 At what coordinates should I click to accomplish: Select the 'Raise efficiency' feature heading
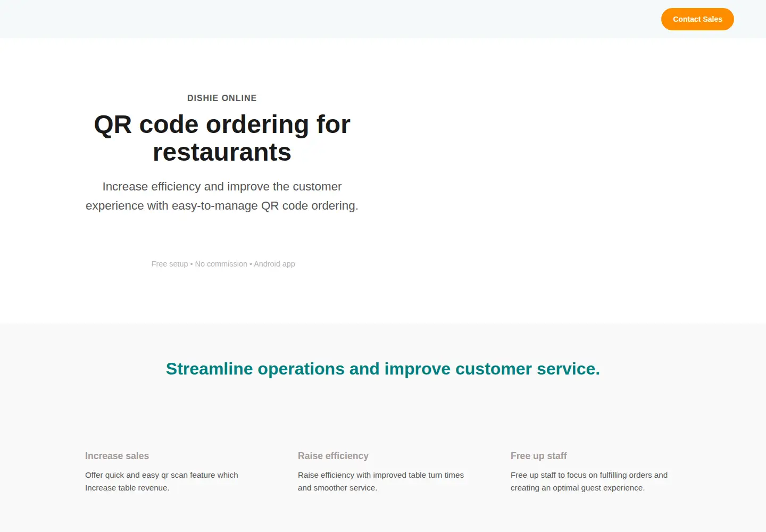coord(333,456)
